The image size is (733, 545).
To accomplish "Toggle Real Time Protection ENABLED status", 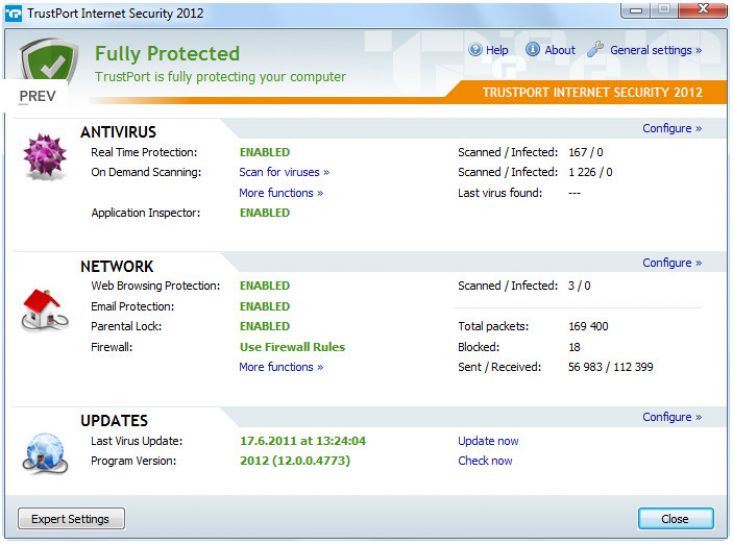I will coord(264,152).
